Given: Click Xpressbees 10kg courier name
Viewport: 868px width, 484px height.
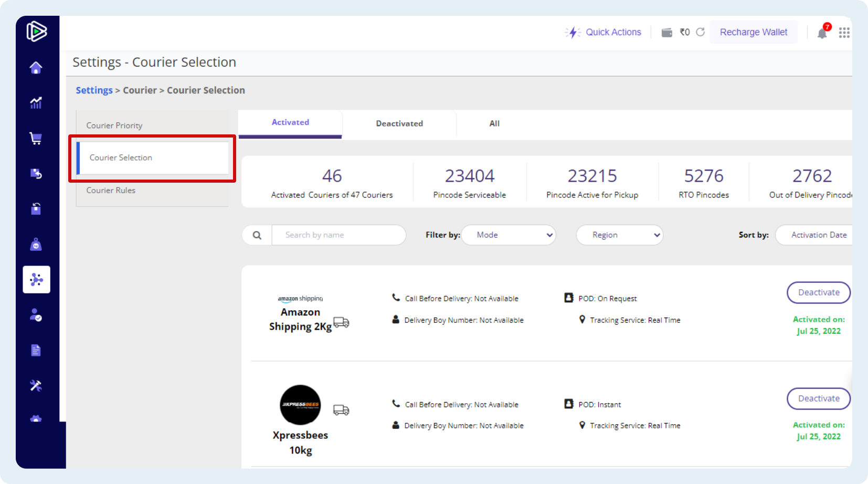Looking at the screenshot, I should click(x=300, y=443).
